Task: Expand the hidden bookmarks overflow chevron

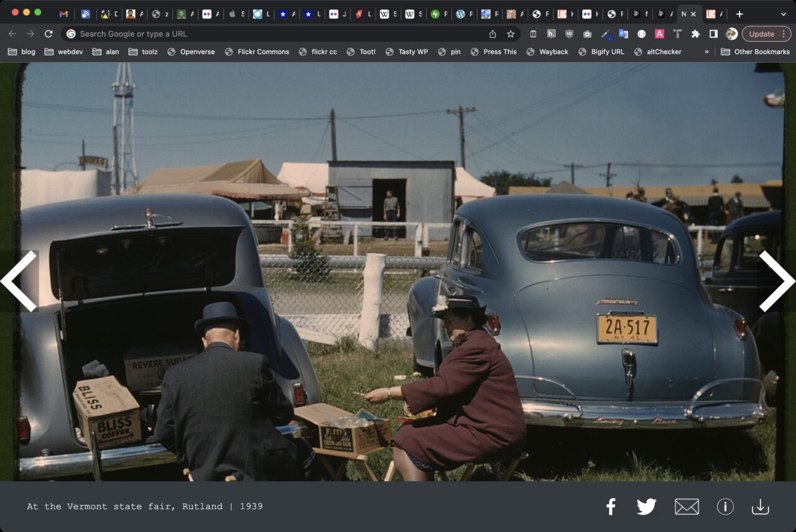Action: (x=706, y=52)
